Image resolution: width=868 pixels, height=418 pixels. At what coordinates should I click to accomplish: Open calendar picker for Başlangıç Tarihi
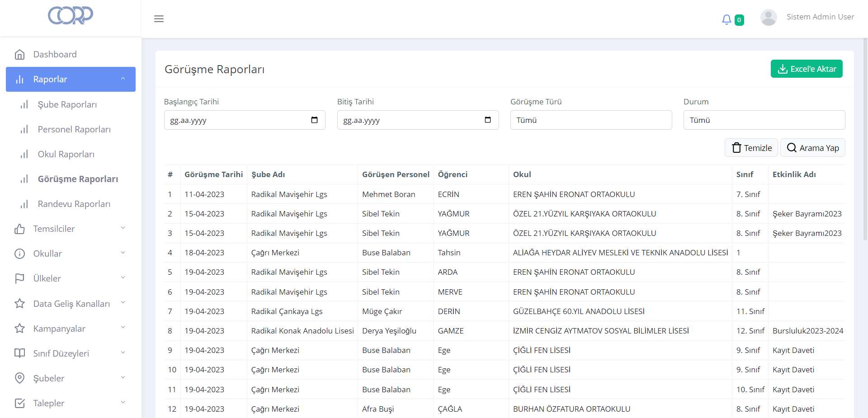click(314, 120)
